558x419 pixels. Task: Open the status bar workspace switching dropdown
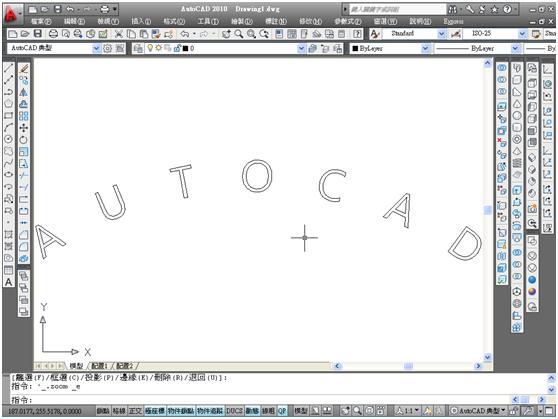[478, 411]
